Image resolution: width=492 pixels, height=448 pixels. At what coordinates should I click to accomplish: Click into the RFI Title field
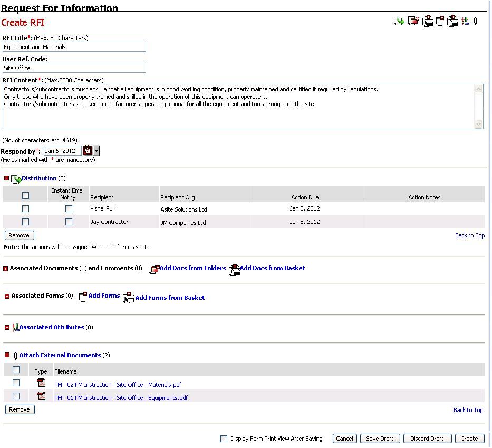coord(74,47)
